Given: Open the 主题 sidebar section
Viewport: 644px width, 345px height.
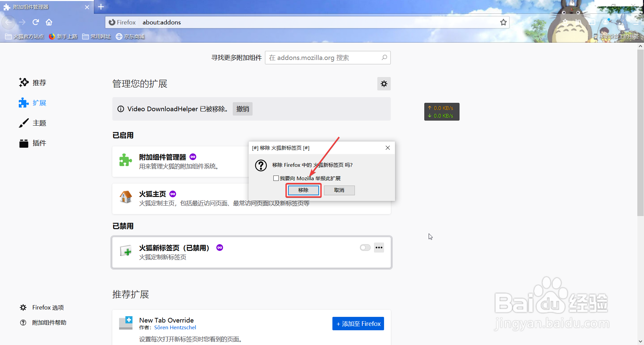Looking at the screenshot, I should tap(33, 123).
